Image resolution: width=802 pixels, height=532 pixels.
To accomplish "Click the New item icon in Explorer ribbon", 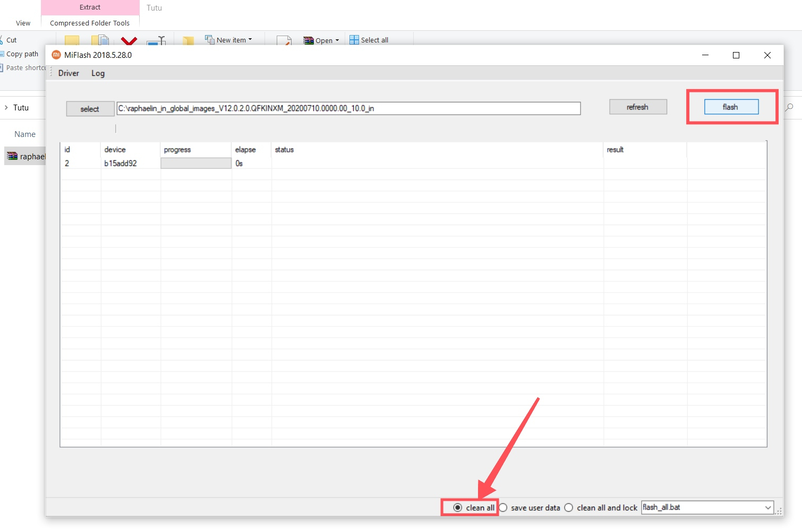I will [x=210, y=39].
